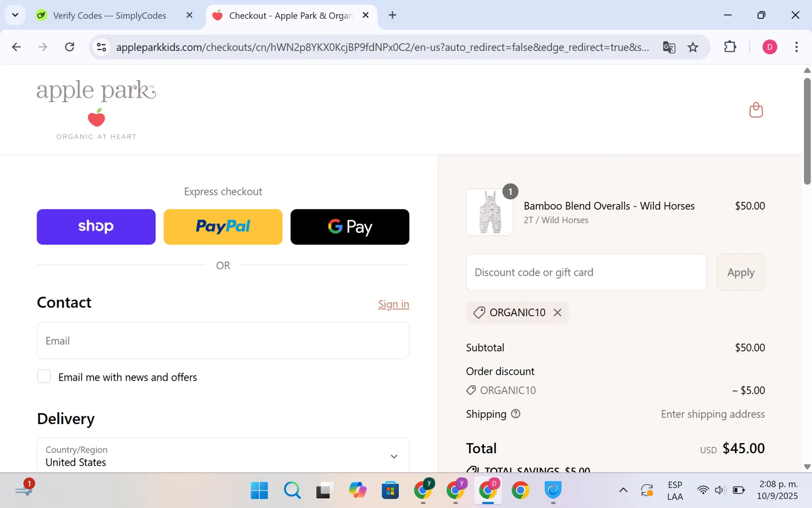The width and height of the screenshot is (812, 508).
Task: Open Chrome's three-dot menu
Action: (796, 47)
